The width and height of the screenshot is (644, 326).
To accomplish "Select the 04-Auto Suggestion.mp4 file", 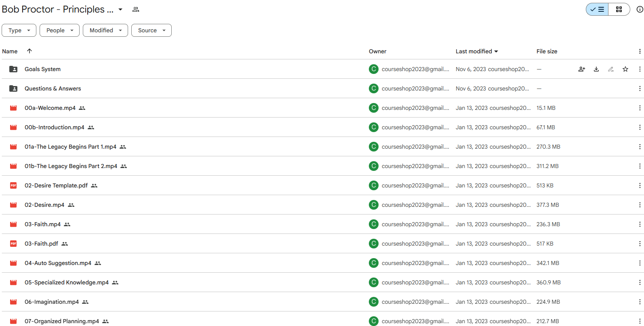I will (x=58, y=263).
